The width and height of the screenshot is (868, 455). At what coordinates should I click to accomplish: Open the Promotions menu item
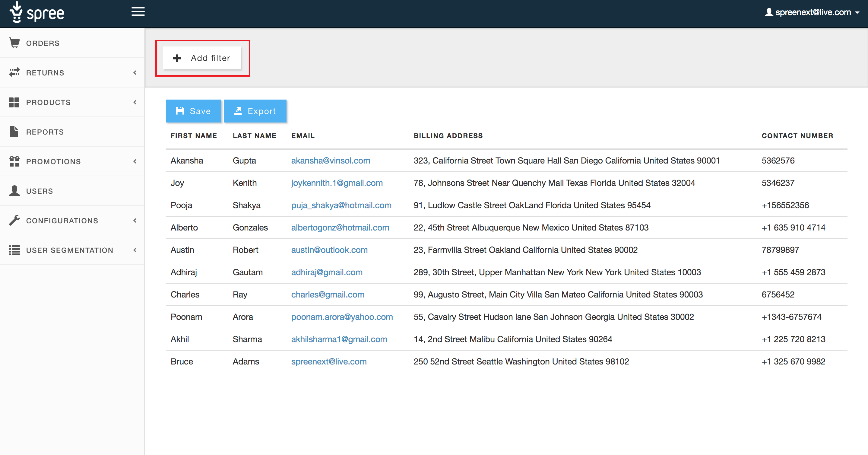pyautogui.click(x=53, y=161)
